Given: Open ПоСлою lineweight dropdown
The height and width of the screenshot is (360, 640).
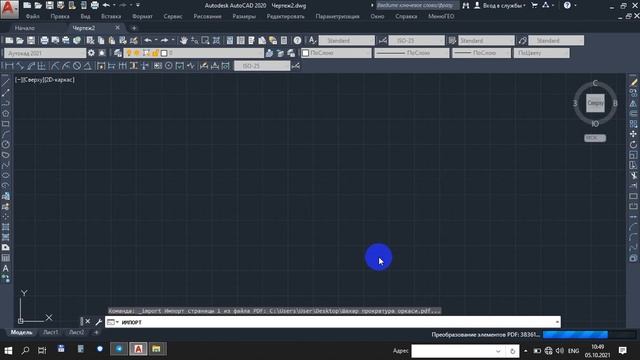Looking at the screenshot, I should point(482,53).
